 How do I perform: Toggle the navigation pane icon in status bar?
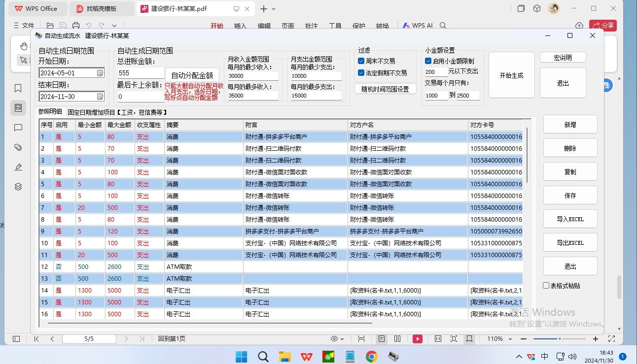(16, 339)
